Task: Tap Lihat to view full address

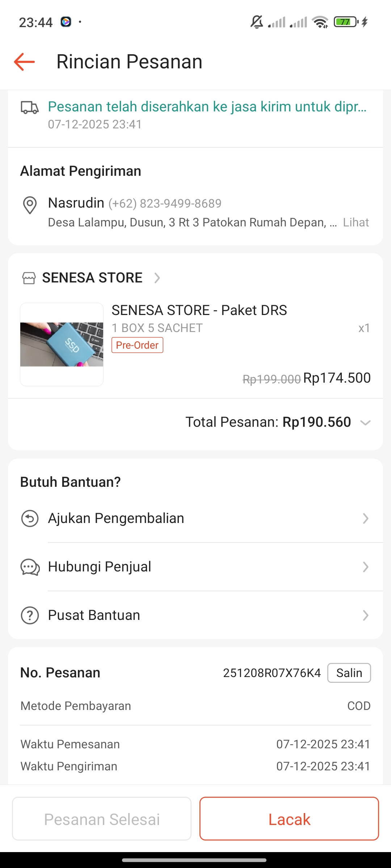Action: point(356,222)
